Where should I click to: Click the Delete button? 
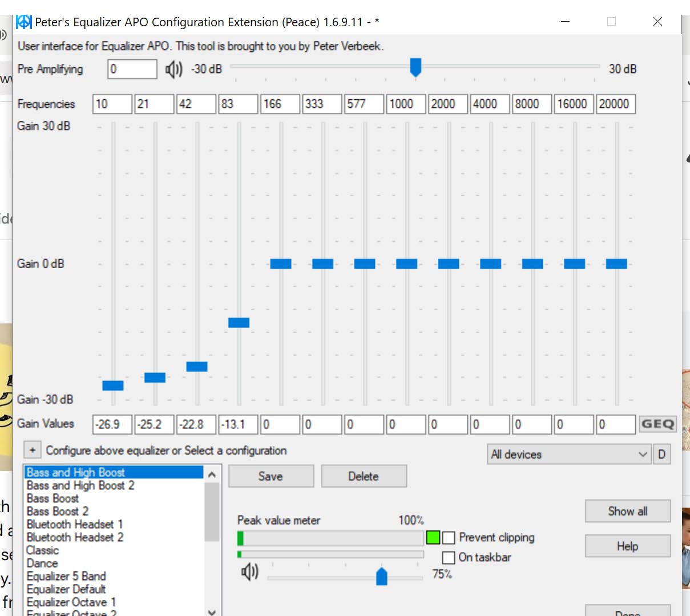(364, 476)
